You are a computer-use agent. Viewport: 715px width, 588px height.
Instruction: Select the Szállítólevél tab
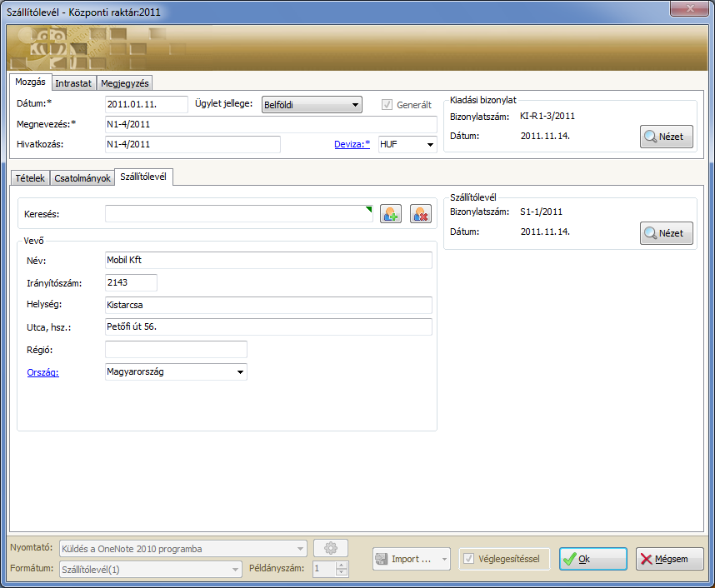[143, 177]
